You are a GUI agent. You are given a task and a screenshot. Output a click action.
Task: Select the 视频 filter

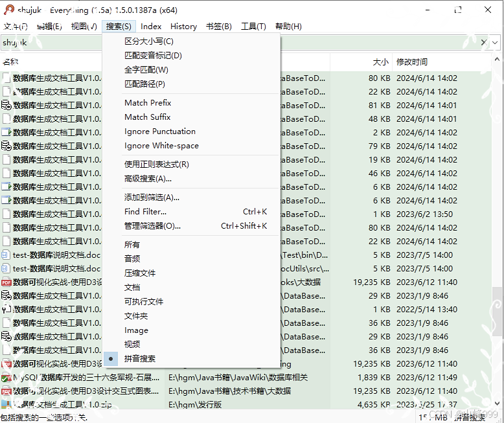[191, 344]
